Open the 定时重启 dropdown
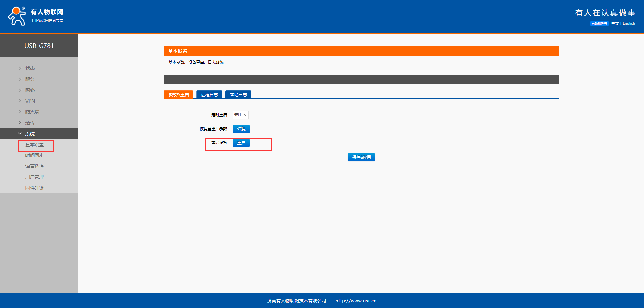This screenshot has height=308, width=644. pos(241,115)
